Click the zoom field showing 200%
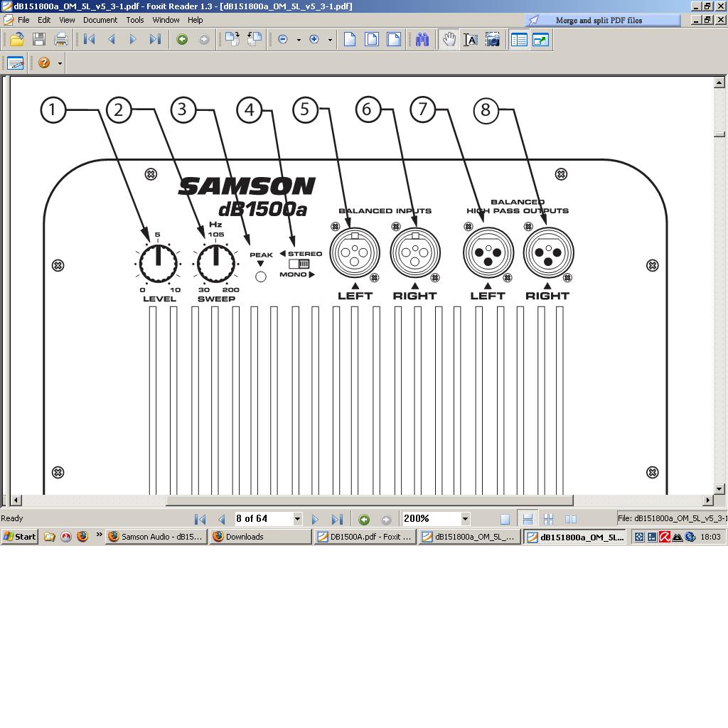 (x=432, y=518)
